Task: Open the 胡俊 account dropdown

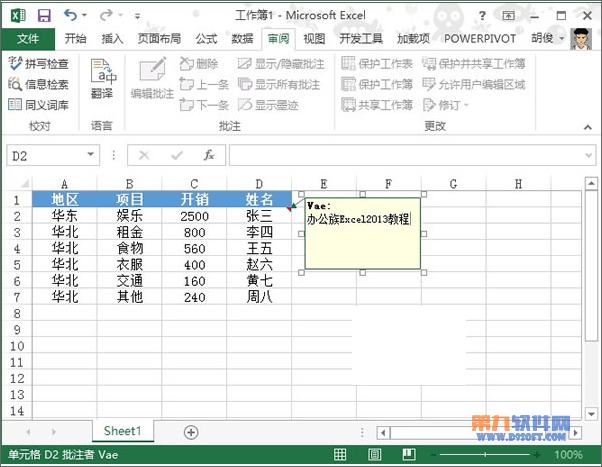Action: 562,38
